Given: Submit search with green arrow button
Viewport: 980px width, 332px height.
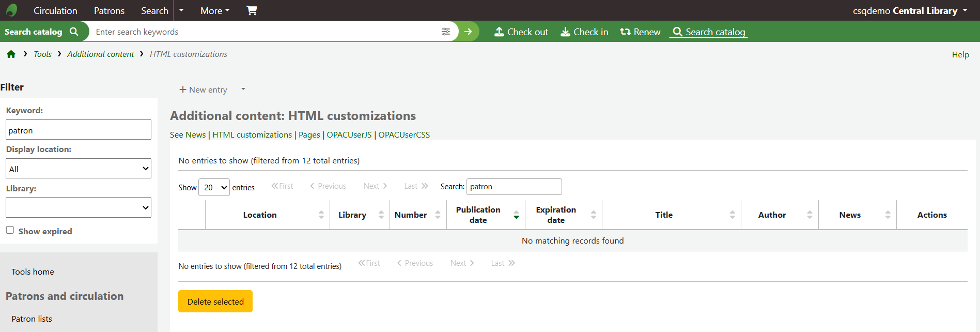Looking at the screenshot, I should (468, 32).
